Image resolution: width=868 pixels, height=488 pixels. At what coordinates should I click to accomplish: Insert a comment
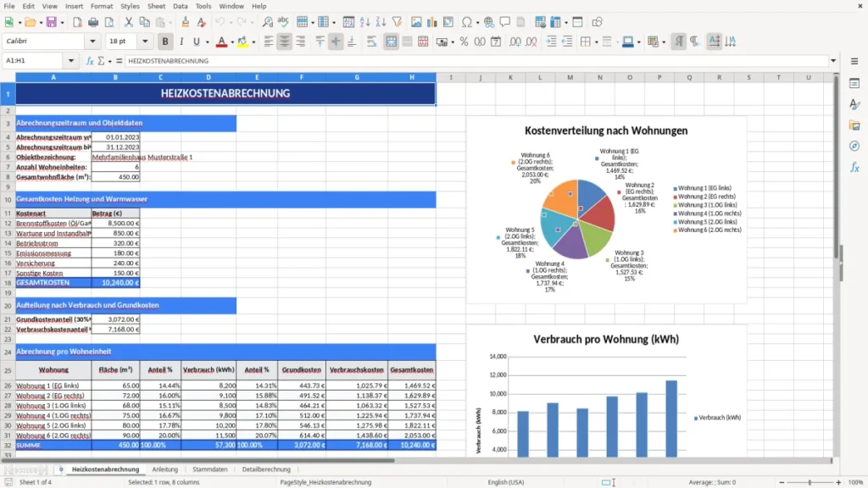[505, 22]
